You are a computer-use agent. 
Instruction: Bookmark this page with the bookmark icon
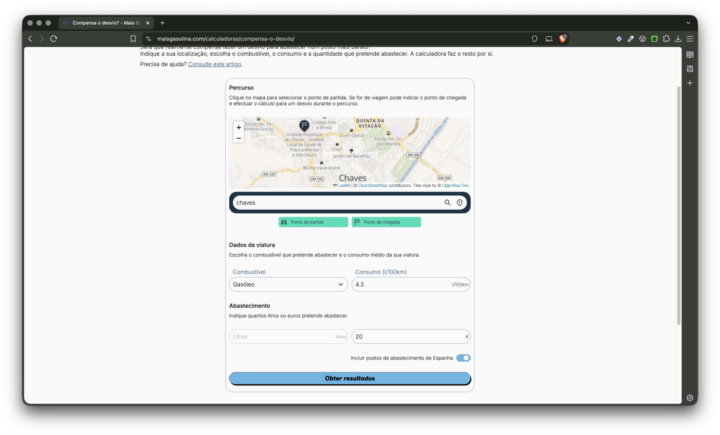pyautogui.click(x=133, y=39)
